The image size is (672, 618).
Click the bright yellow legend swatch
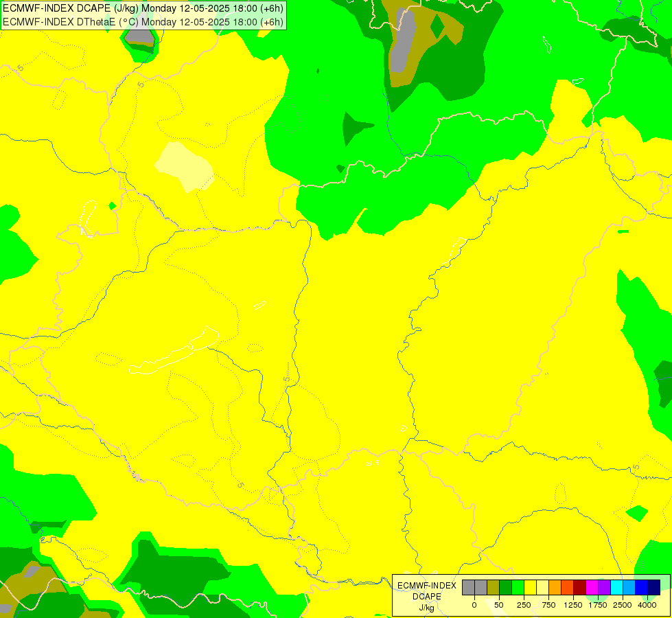tap(531, 587)
